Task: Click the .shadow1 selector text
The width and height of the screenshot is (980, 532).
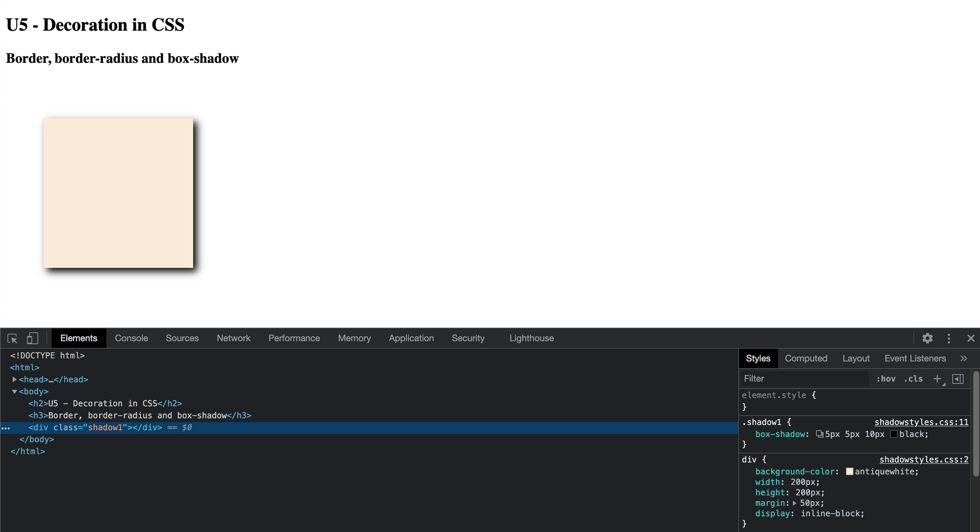Action: click(762, 422)
